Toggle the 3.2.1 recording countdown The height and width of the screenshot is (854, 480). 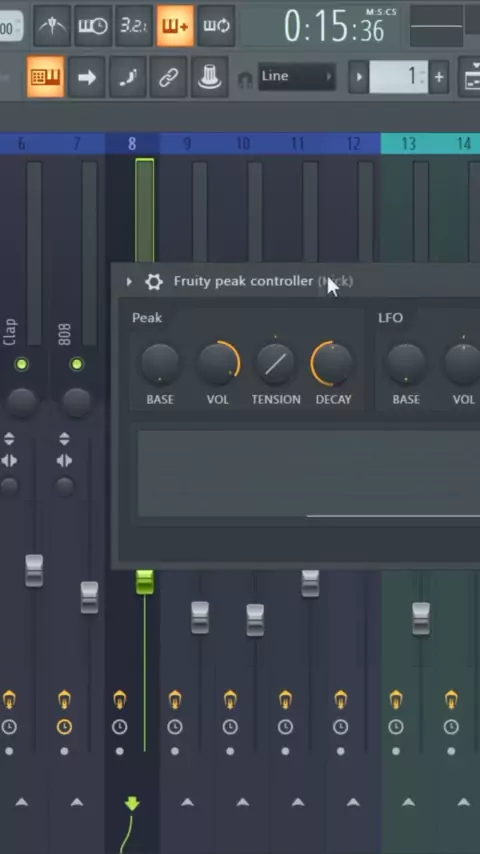(x=134, y=26)
